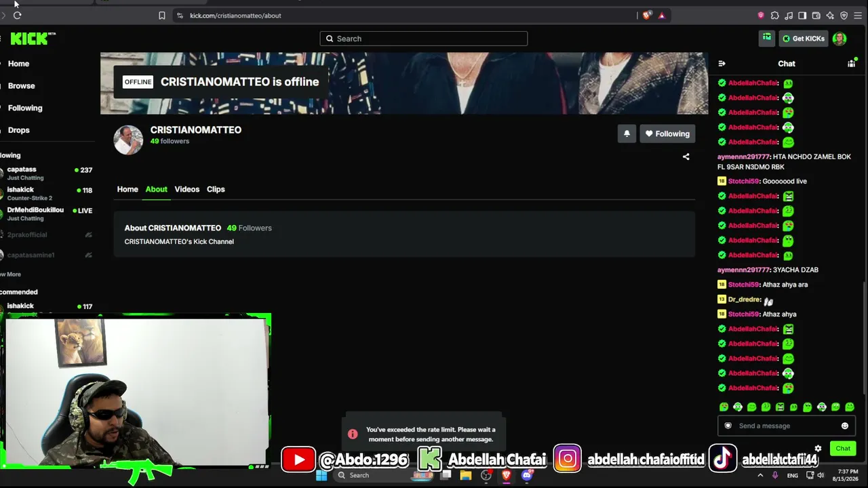Open the Leo AI sparkle icon

[830, 16]
